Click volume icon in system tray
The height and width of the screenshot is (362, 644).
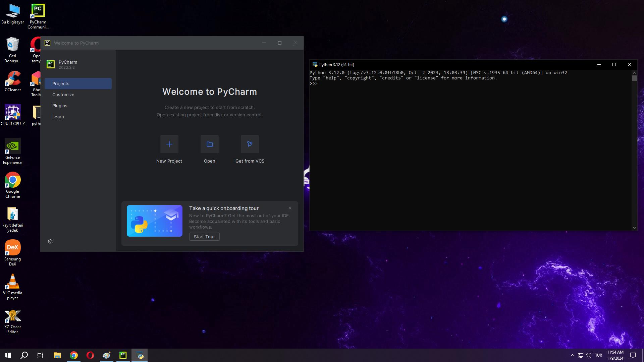[589, 355]
